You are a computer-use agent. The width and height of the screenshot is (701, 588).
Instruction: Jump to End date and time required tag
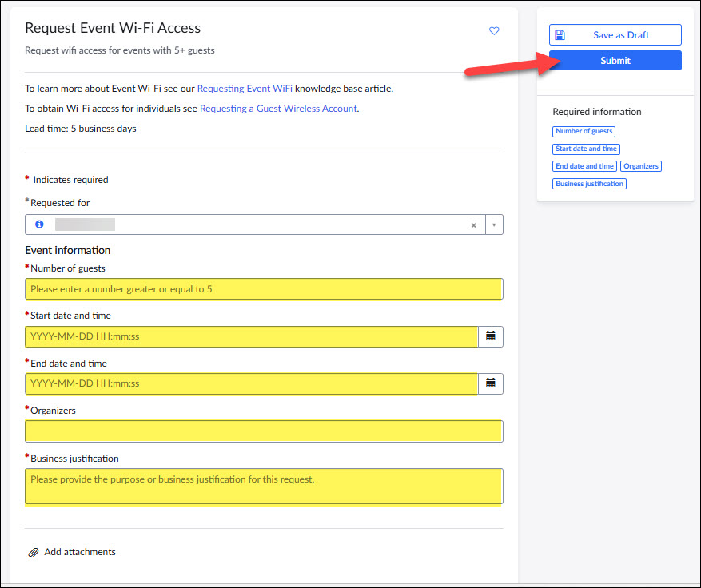click(585, 166)
